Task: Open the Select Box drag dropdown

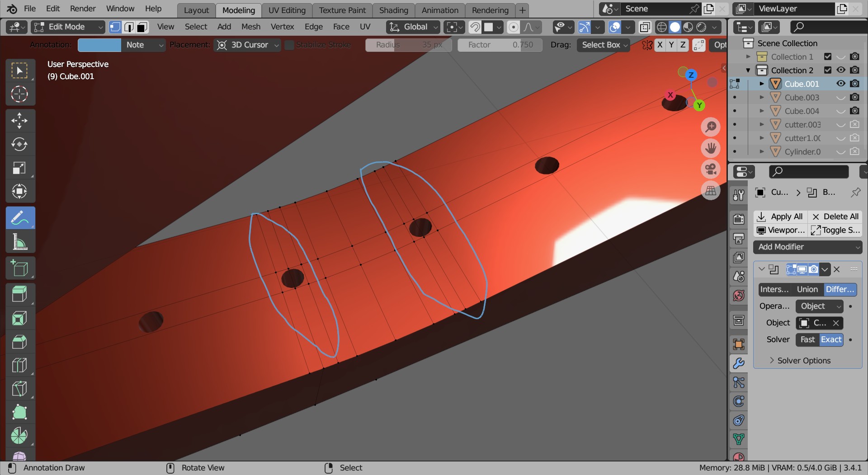Action: click(604, 45)
